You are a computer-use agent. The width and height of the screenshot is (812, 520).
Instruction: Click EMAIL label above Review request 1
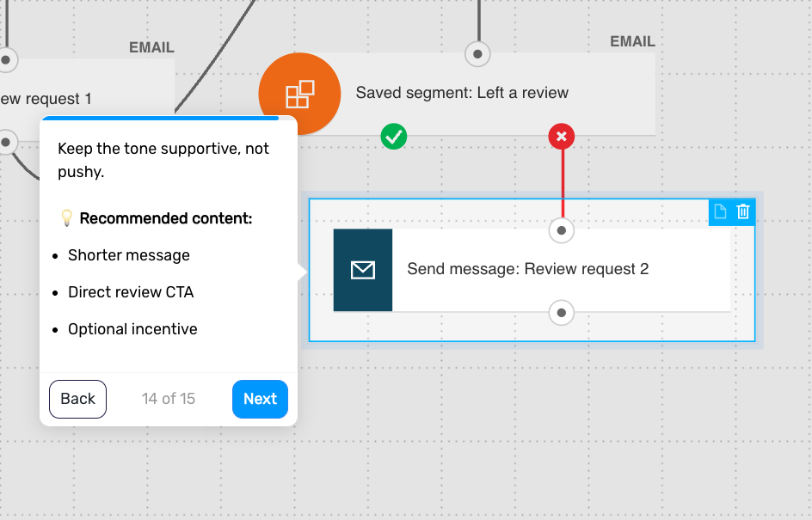coord(151,47)
